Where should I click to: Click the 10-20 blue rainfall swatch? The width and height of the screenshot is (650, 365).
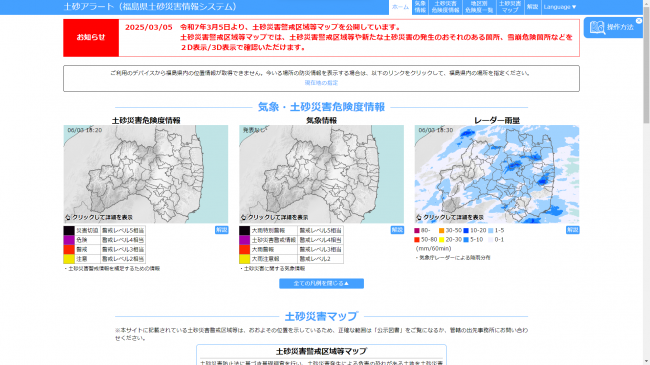click(466, 231)
